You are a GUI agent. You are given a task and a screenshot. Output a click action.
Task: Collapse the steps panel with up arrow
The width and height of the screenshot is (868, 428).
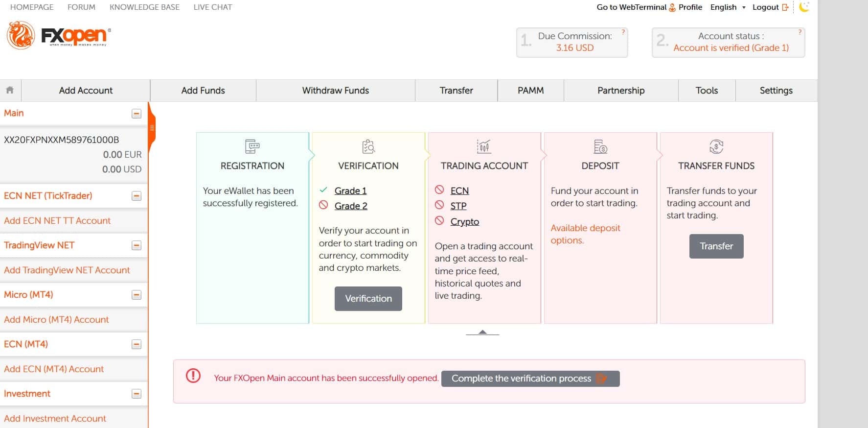[x=482, y=333]
